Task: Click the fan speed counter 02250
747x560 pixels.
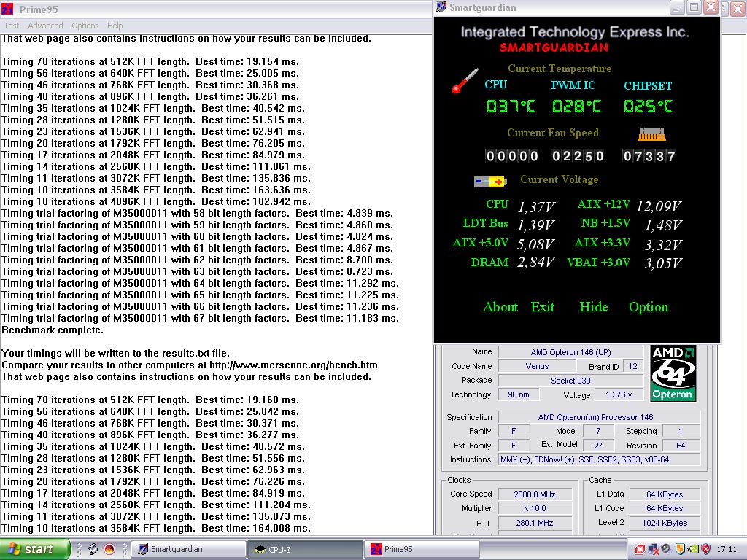Action: pyautogui.click(x=578, y=156)
